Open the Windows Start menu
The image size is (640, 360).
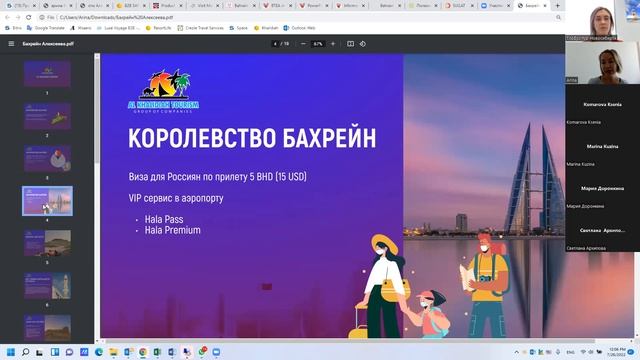(11, 352)
